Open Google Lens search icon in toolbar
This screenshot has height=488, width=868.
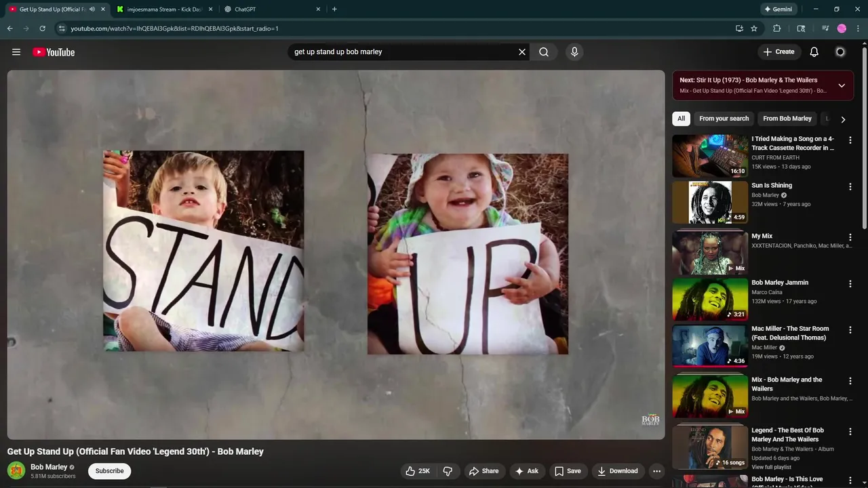click(x=801, y=28)
